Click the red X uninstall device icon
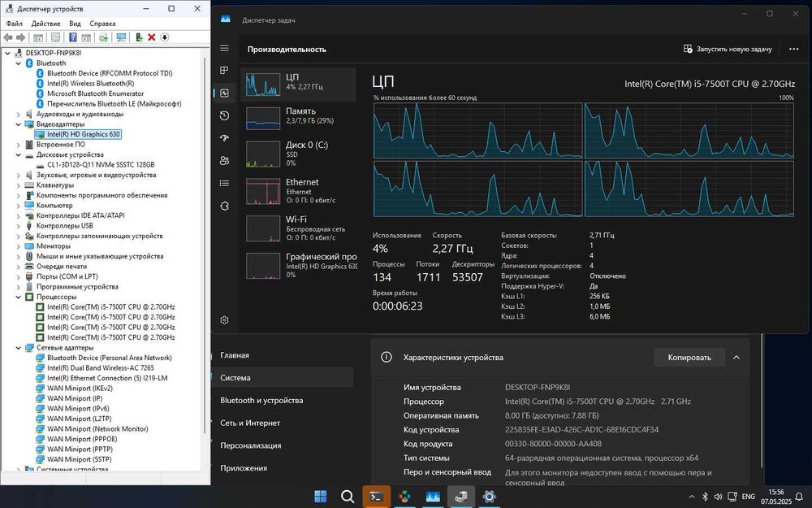The width and height of the screenshot is (812, 508). coord(152,37)
